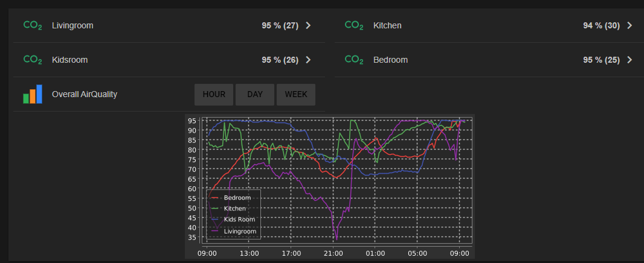644x263 pixels.
Task: Expand the Bedroom row chevron
Action: [630, 60]
